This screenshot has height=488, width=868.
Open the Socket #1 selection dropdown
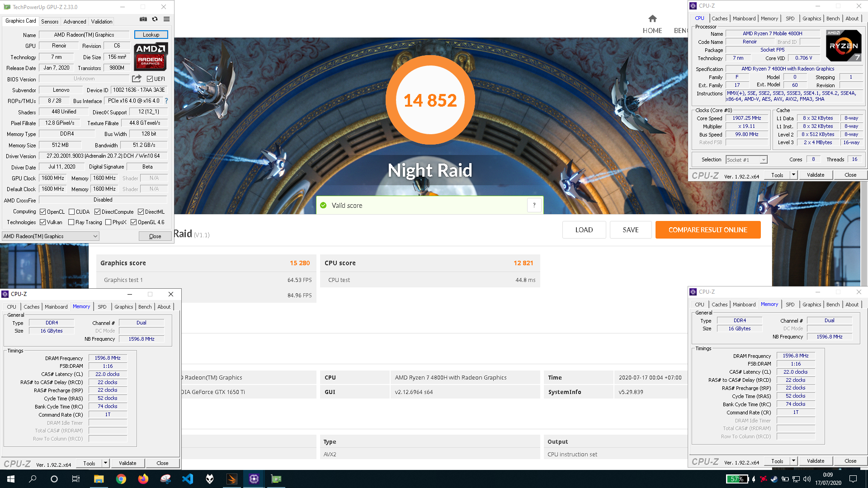coord(746,160)
